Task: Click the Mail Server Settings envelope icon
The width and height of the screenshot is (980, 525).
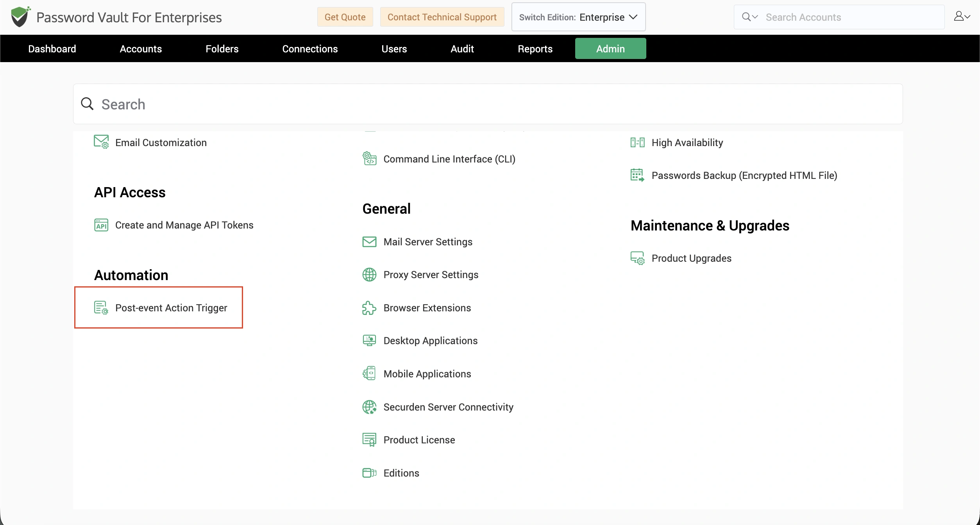Action: tap(369, 242)
